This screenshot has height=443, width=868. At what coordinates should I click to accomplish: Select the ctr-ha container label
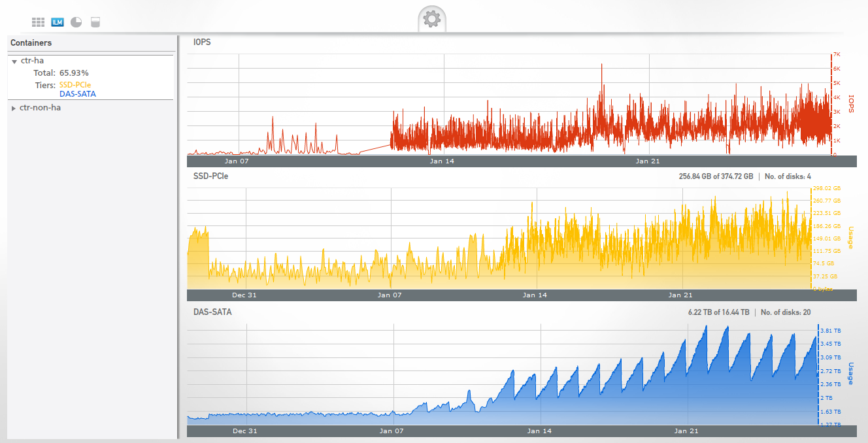[32, 61]
